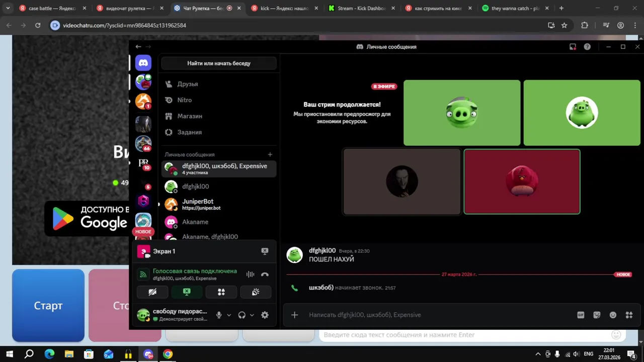Click Старт button on videochat page
The image size is (644, 362).
tap(48, 306)
